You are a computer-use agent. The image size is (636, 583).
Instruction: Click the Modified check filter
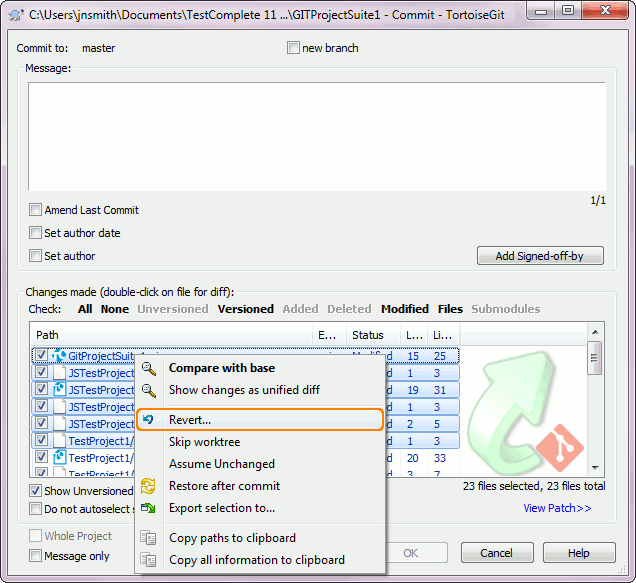point(405,309)
